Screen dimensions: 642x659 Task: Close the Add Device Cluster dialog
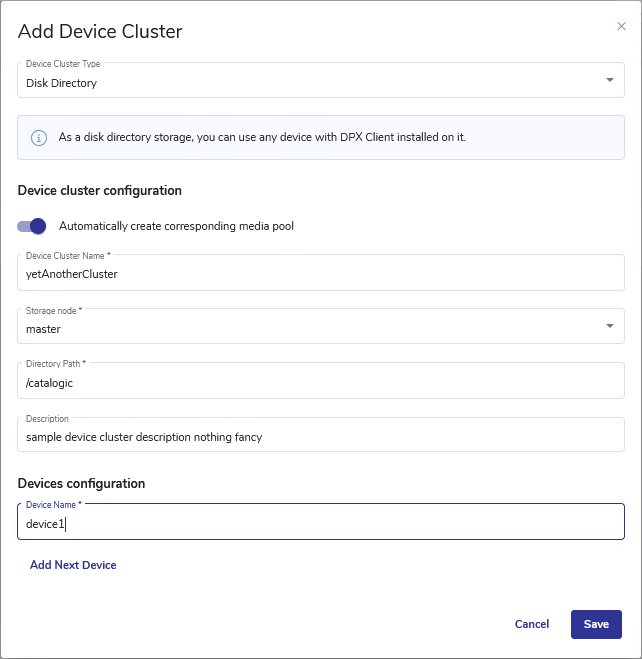click(621, 26)
